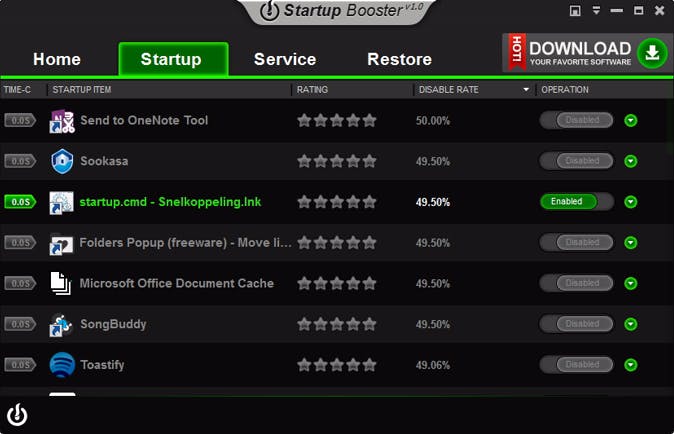Click the power icon at bottom left
This screenshot has height=434, width=674.
pyautogui.click(x=17, y=414)
